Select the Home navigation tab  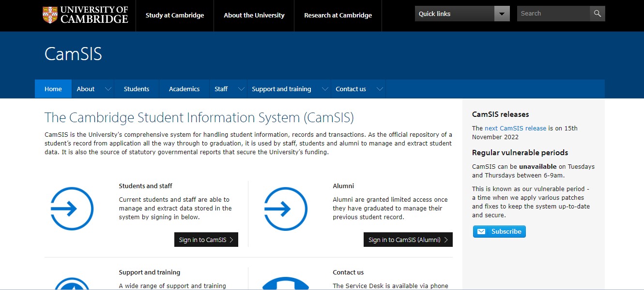[x=53, y=89]
